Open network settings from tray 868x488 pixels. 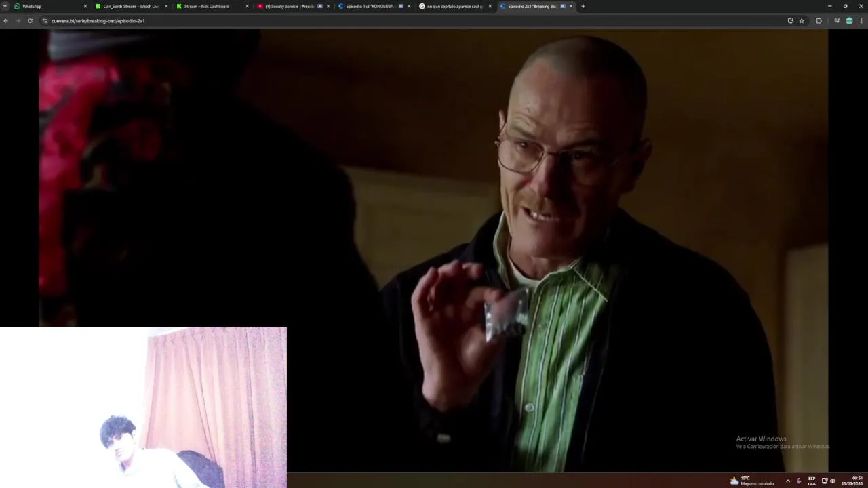[x=825, y=481]
